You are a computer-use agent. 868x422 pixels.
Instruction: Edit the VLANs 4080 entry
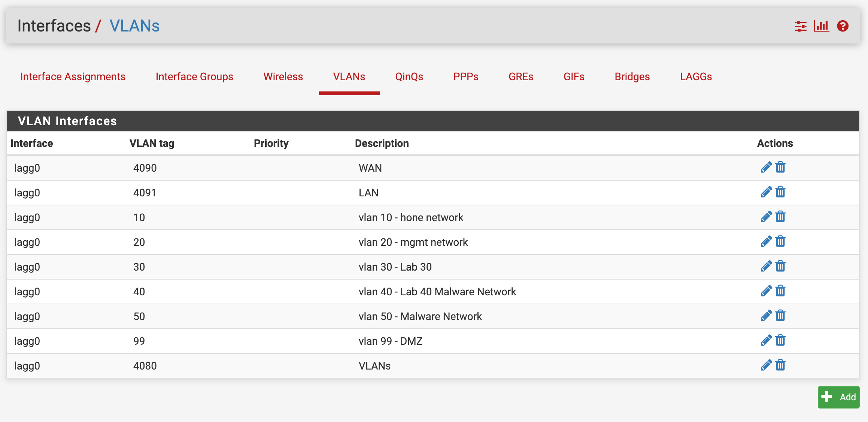766,365
